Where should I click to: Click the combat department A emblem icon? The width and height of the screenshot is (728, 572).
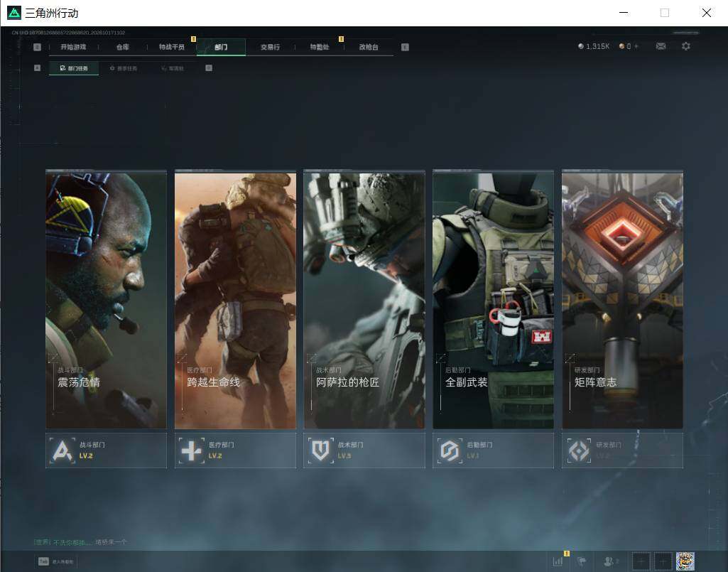point(63,450)
